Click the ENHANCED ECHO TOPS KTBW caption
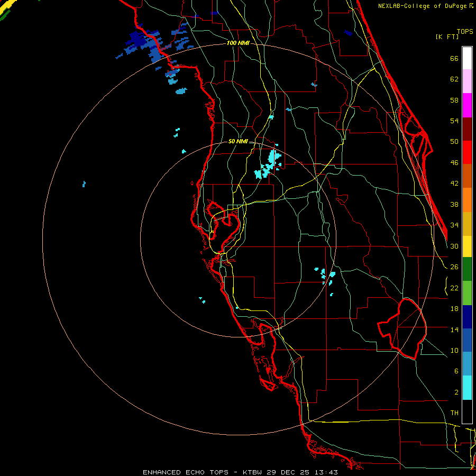The image size is (476, 476). [240, 472]
